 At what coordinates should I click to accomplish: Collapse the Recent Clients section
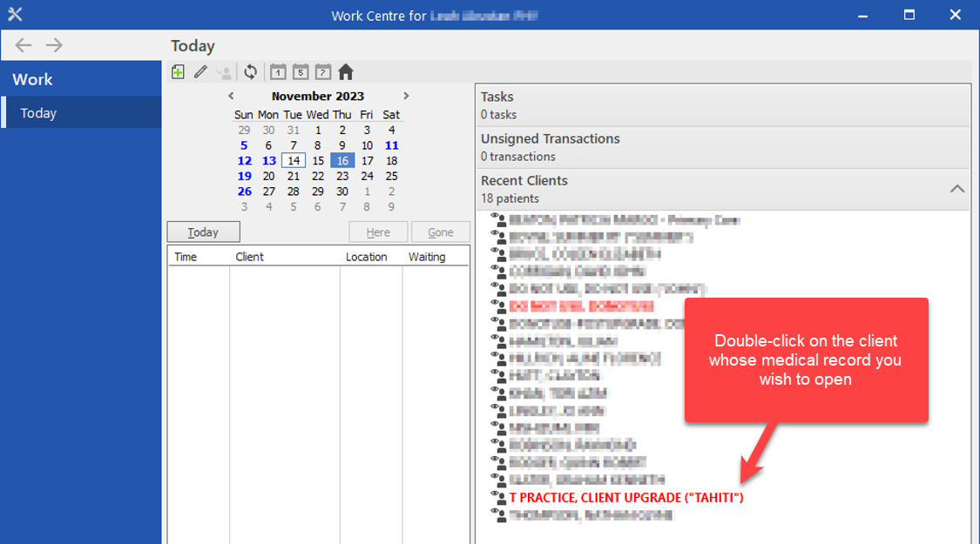pyautogui.click(x=956, y=189)
